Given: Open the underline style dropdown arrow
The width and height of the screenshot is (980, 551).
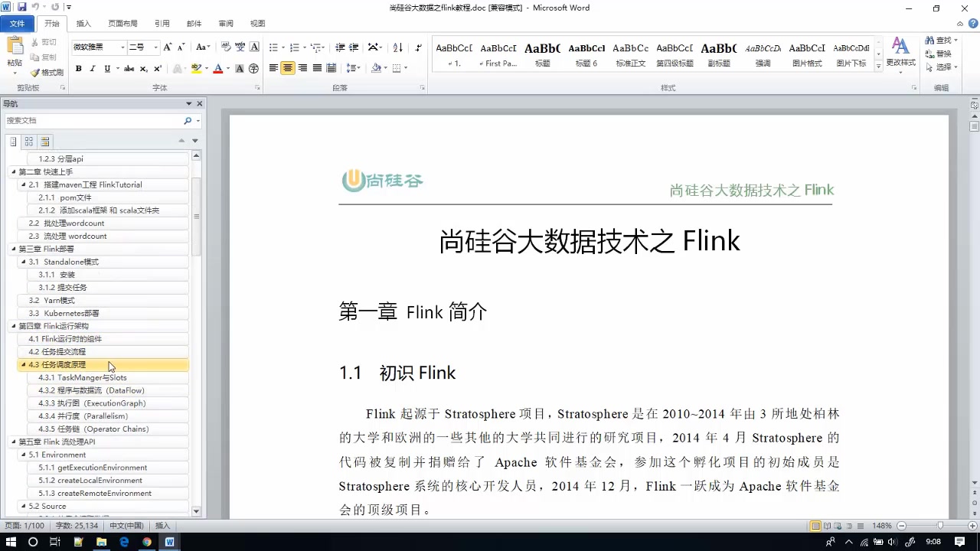Looking at the screenshot, I should (117, 69).
